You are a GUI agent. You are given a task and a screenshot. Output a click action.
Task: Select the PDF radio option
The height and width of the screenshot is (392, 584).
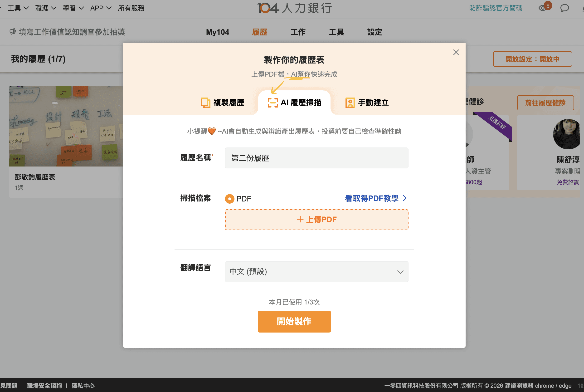pyautogui.click(x=229, y=199)
